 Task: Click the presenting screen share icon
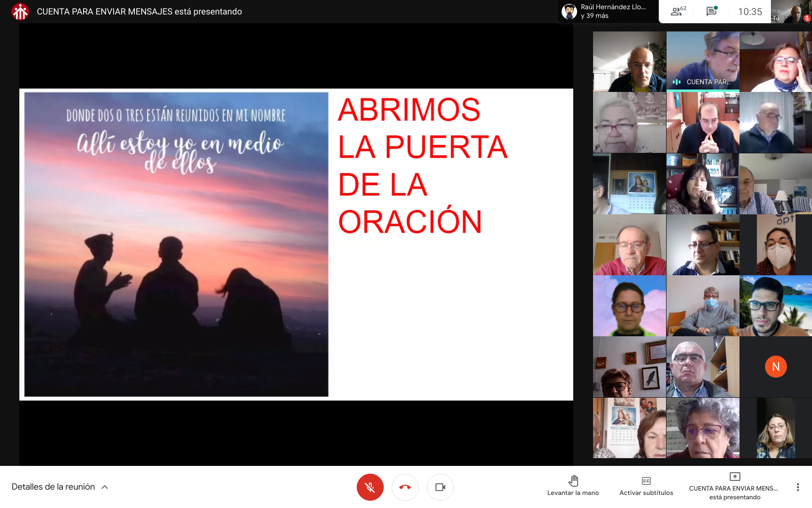pyautogui.click(x=735, y=477)
